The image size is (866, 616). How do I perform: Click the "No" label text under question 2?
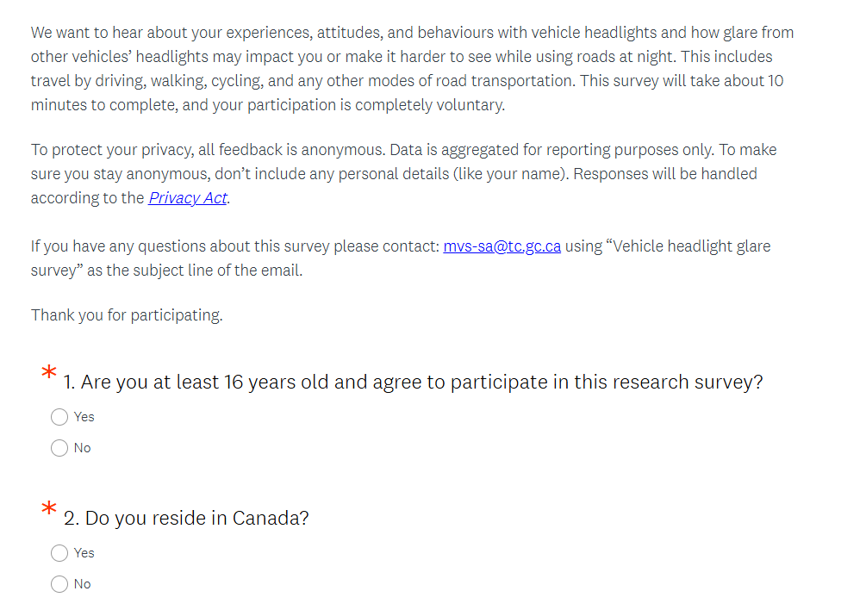pos(82,584)
